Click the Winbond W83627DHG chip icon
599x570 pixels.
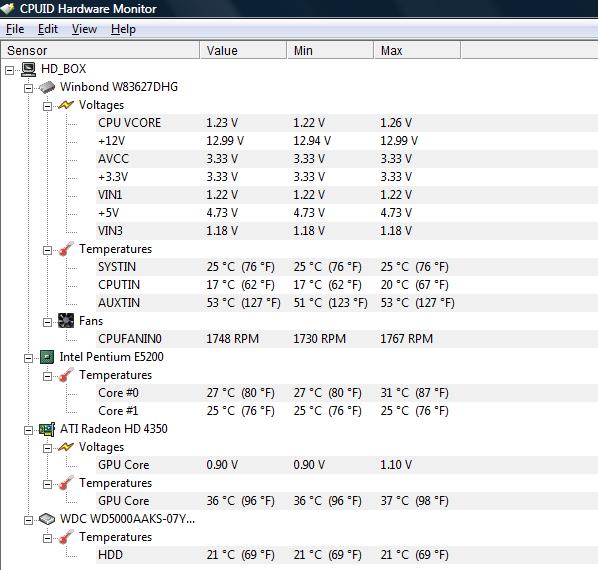[47, 87]
